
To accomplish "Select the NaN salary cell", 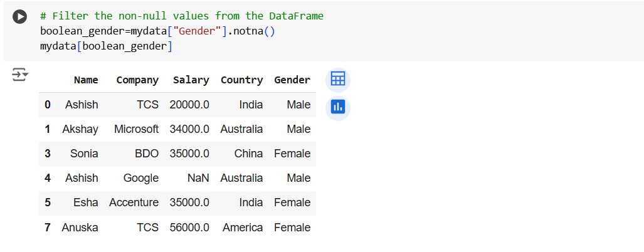I will (x=198, y=178).
